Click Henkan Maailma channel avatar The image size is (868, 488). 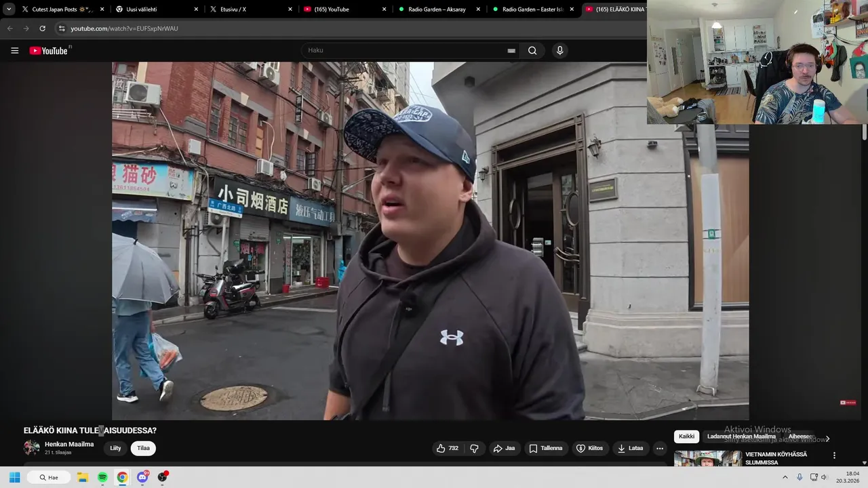click(x=31, y=447)
